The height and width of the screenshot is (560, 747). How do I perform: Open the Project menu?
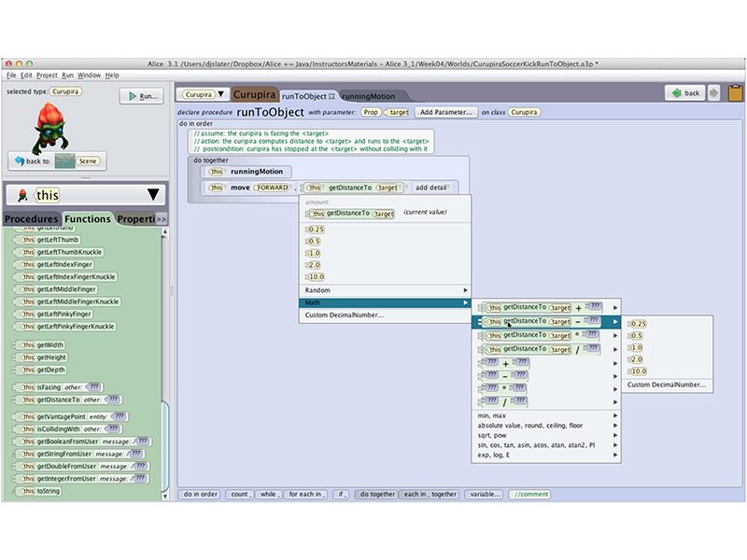point(47,76)
